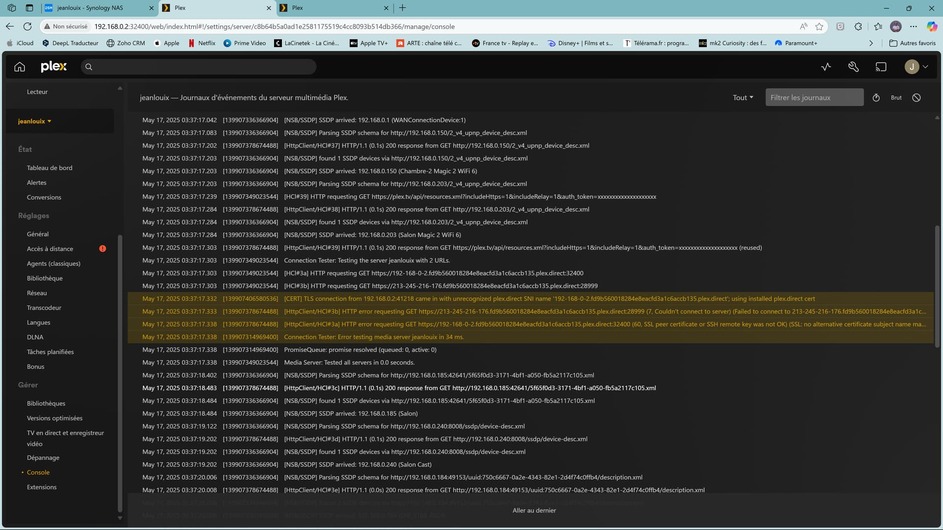
Task: Select Lecteur in sidebar
Action: [x=37, y=92]
